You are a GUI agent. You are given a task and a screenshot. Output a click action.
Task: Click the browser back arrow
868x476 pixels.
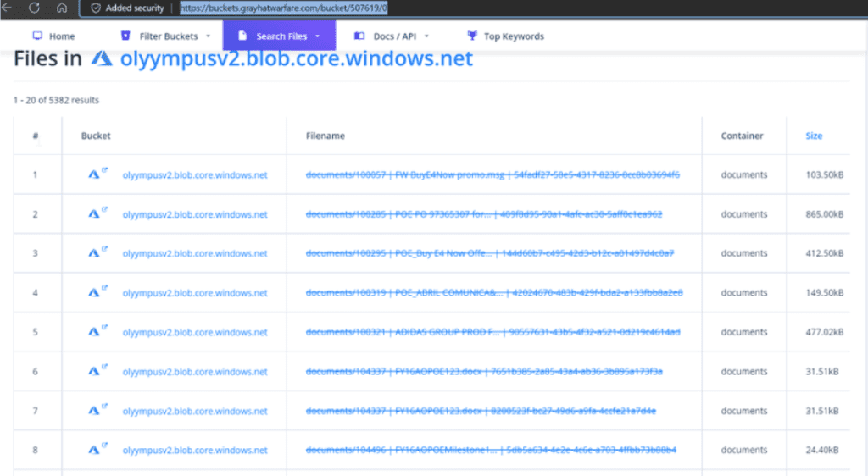[x=7, y=8]
